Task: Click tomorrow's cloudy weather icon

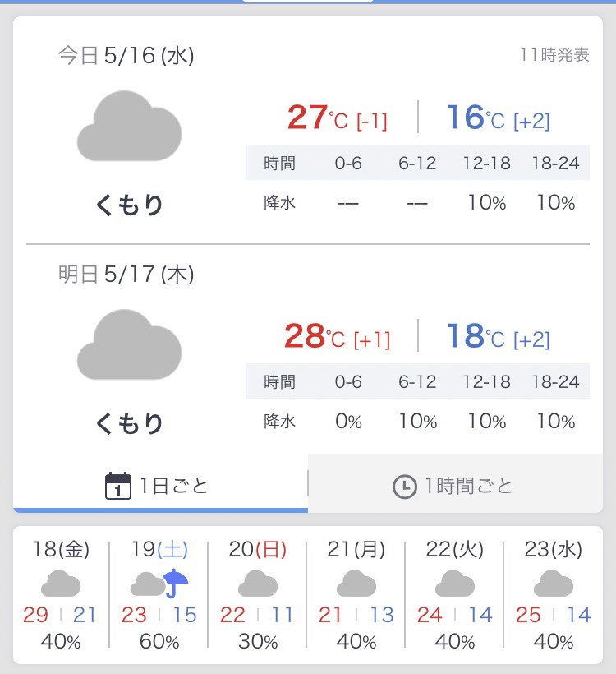Action: coord(129,344)
